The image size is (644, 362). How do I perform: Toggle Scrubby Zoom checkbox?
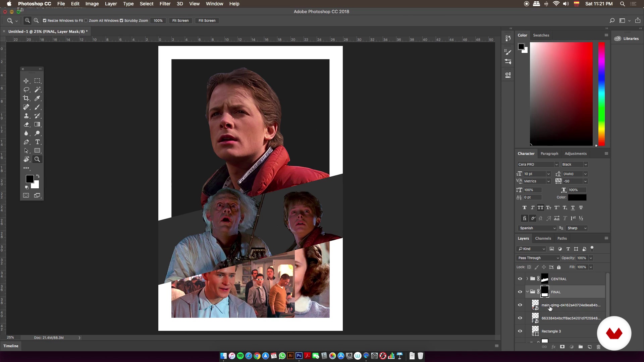(121, 20)
